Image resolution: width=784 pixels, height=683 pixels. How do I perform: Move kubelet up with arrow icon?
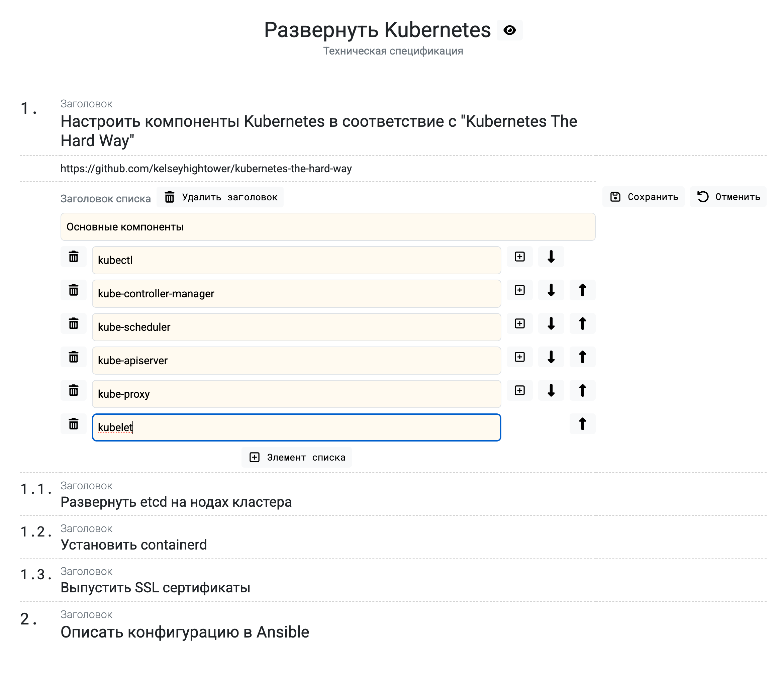click(582, 424)
